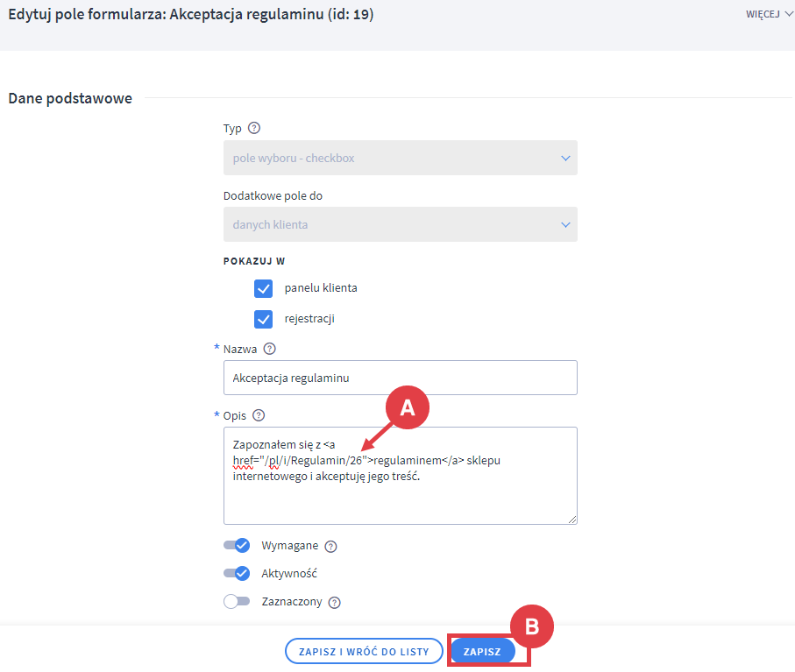Disable the Wymagane toggle
The height and width of the screenshot is (672, 795).
(x=237, y=546)
